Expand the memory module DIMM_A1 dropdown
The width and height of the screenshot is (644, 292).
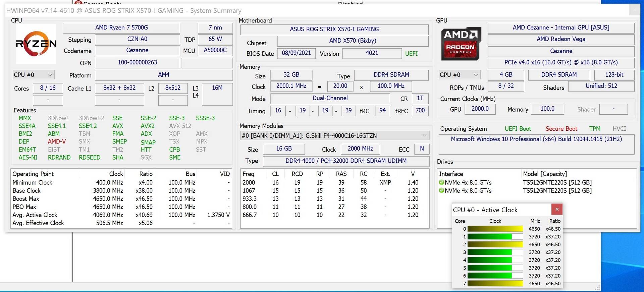[335, 136]
